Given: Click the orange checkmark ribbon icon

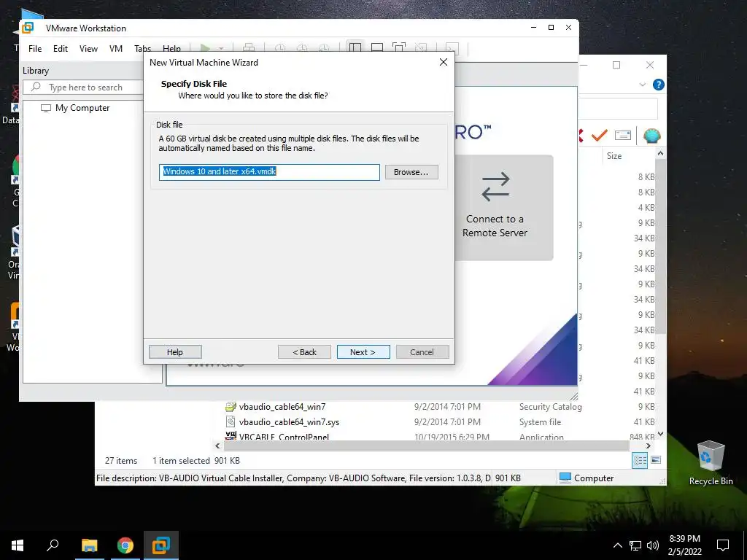Looking at the screenshot, I should pos(599,136).
